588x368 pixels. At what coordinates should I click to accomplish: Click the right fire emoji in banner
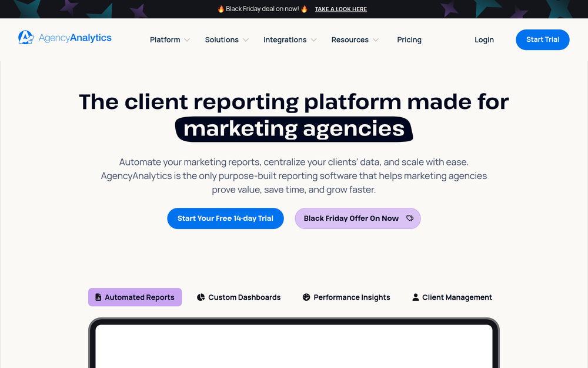304,9
